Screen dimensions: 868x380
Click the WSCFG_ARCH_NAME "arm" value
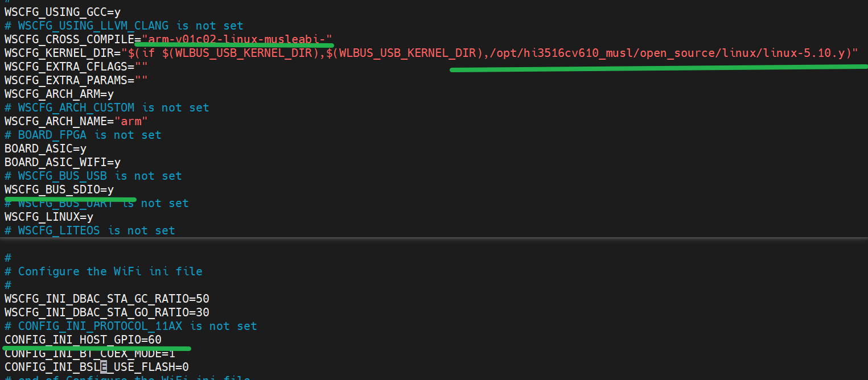click(131, 121)
